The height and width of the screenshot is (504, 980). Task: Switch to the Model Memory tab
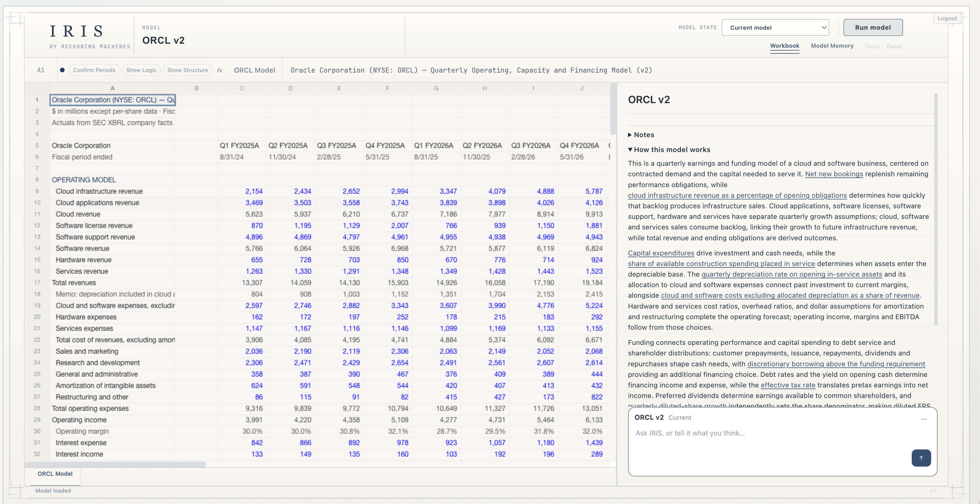click(x=832, y=46)
